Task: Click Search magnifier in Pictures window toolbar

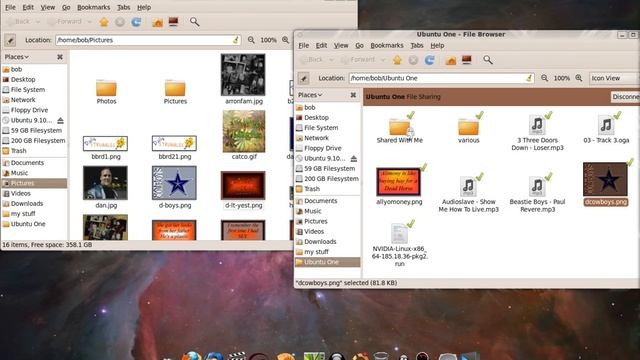Action: coord(194,22)
